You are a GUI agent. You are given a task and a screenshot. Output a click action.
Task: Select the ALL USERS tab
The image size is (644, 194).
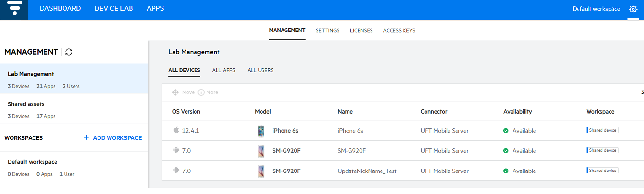point(260,70)
